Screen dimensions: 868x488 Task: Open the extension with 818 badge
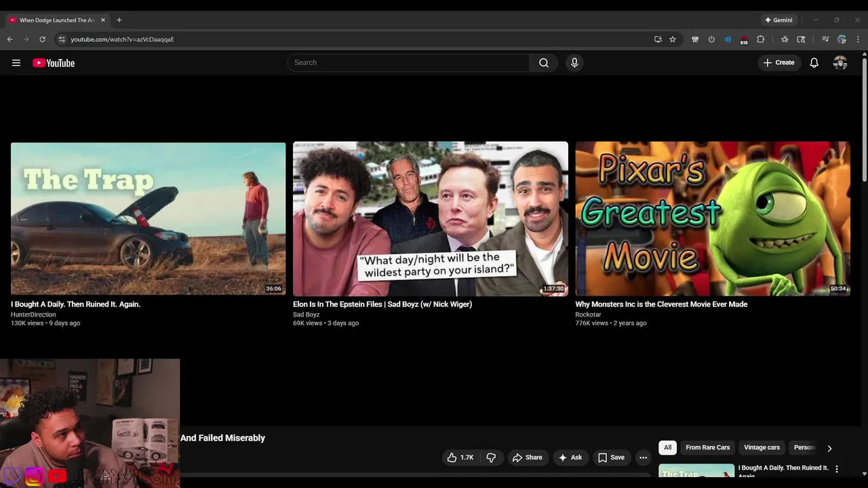744,40
